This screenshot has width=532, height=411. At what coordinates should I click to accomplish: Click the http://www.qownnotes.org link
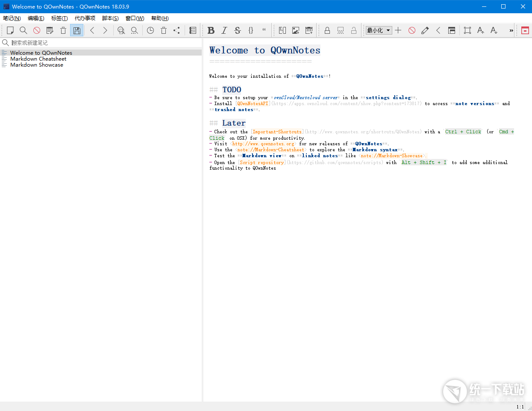tap(263, 144)
